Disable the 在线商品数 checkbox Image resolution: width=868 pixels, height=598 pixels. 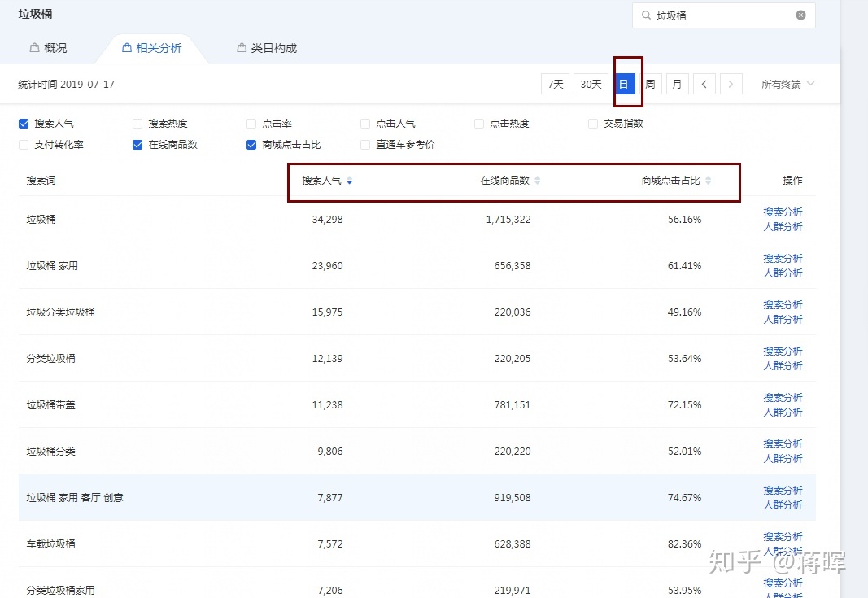[137, 145]
